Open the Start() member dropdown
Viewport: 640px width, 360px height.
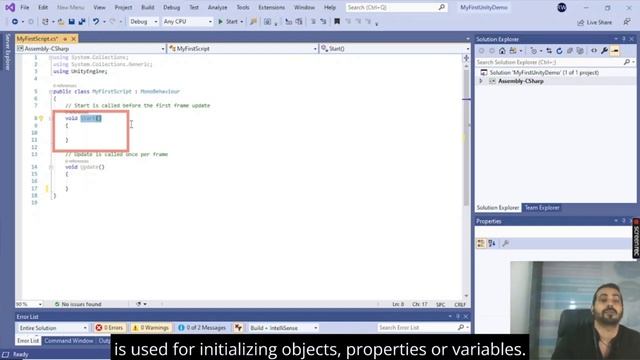point(395,49)
